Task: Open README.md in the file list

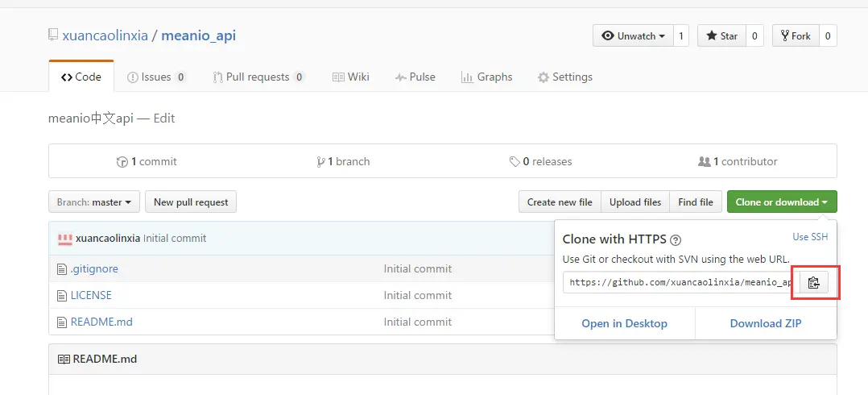Action: pyautogui.click(x=101, y=322)
